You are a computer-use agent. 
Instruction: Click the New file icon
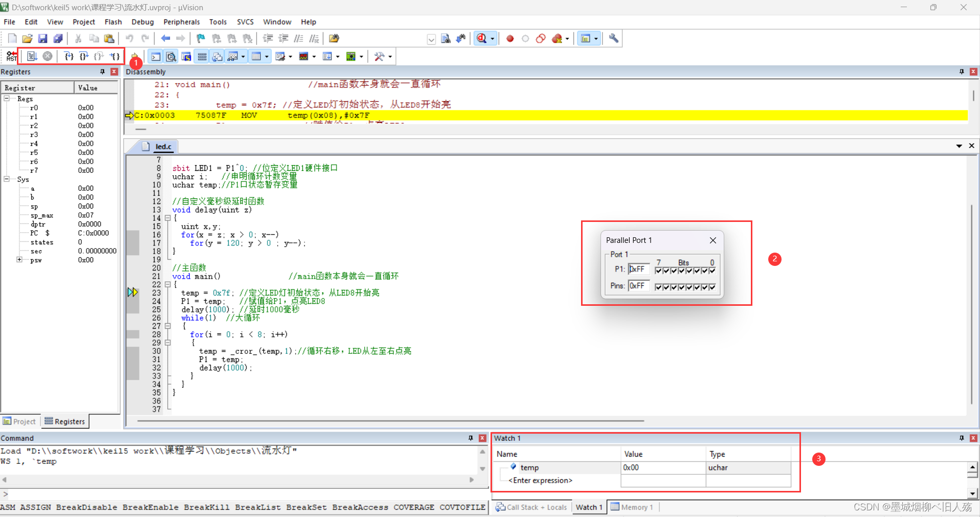[12, 38]
